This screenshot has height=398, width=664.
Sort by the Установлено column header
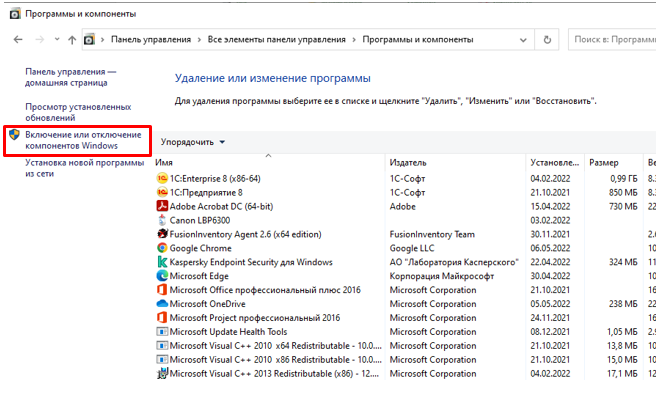554,163
